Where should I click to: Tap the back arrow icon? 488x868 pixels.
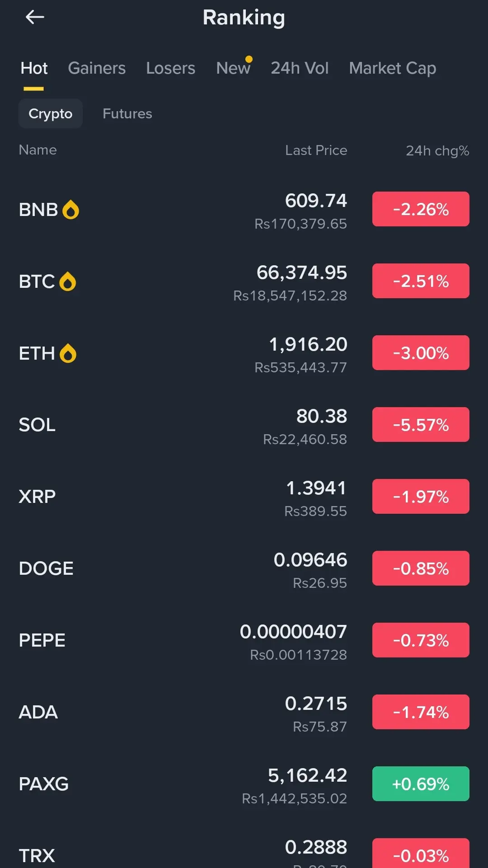coord(35,18)
